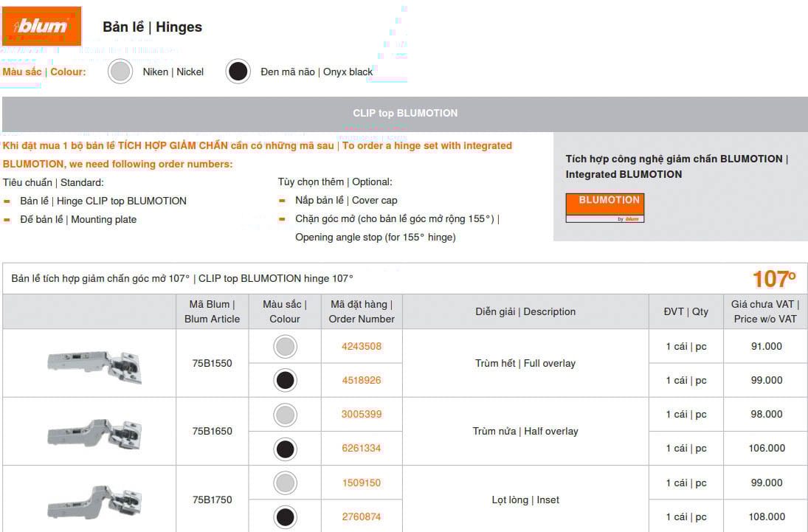Viewport: 808px width, 532px height.
Task: Click price 106.000
Action: tap(767, 449)
